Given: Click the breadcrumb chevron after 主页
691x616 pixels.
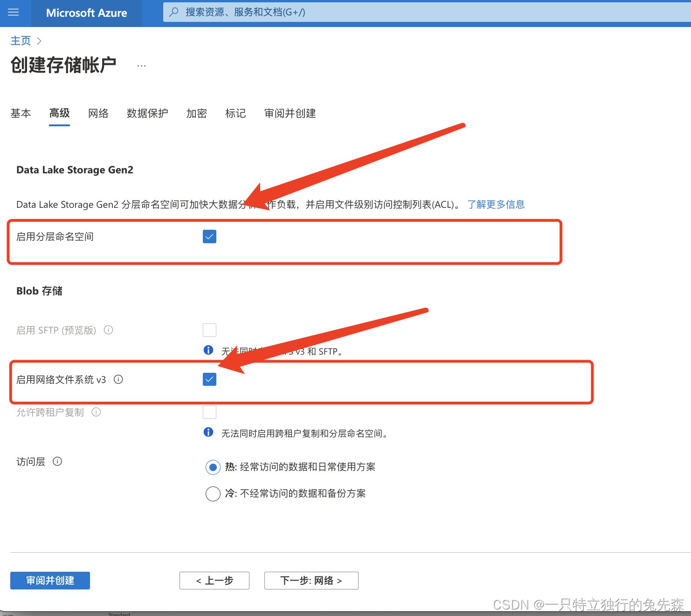Looking at the screenshot, I should (x=39, y=41).
